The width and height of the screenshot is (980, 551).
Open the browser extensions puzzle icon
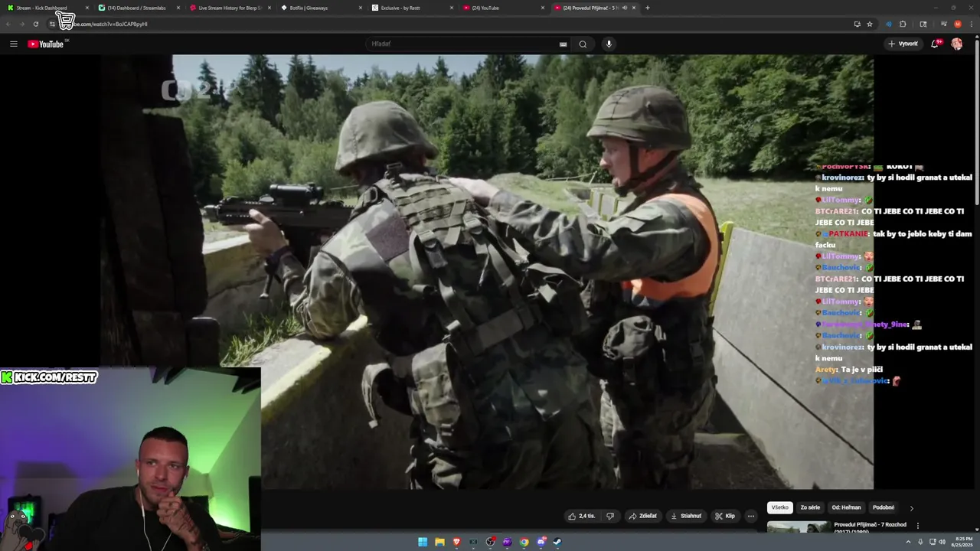tap(903, 24)
